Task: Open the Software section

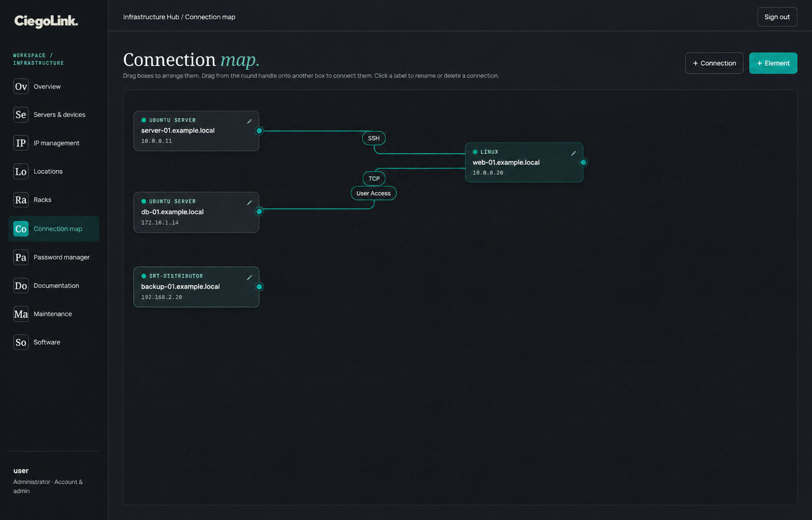Action: pyautogui.click(x=54, y=342)
